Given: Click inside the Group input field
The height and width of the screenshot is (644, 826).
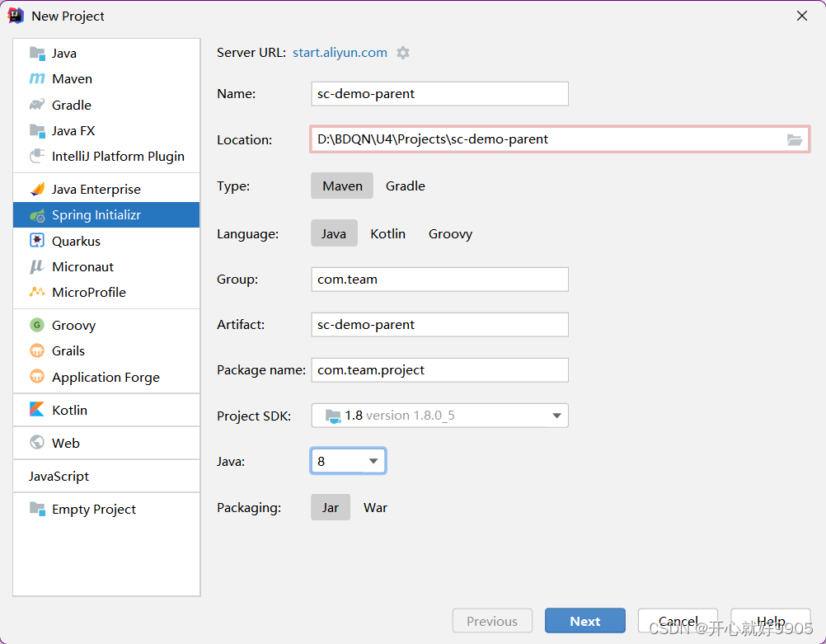Looking at the screenshot, I should pyautogui.click(x=439, y=280).
